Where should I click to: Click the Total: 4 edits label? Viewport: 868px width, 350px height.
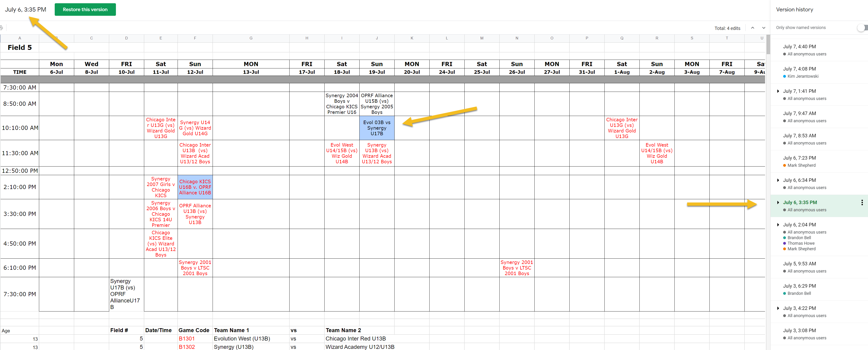pyautogui.click(x=727, y=28)
